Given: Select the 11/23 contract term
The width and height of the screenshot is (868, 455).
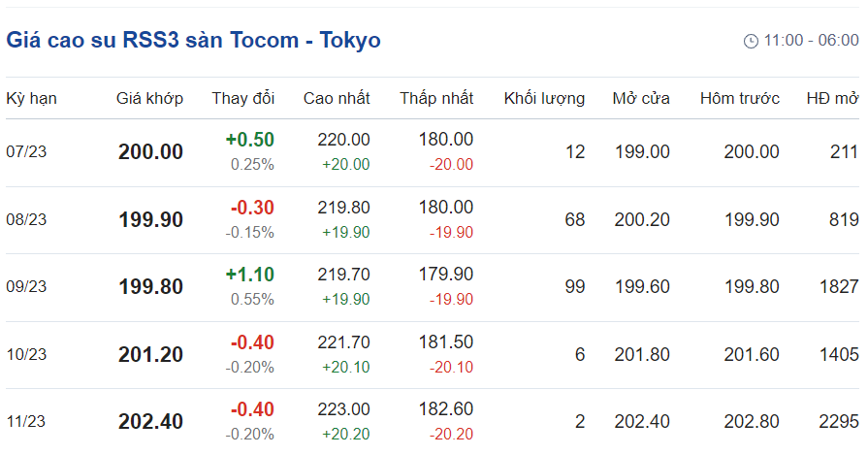Looking at the screenshot, I should pos(26,422).
